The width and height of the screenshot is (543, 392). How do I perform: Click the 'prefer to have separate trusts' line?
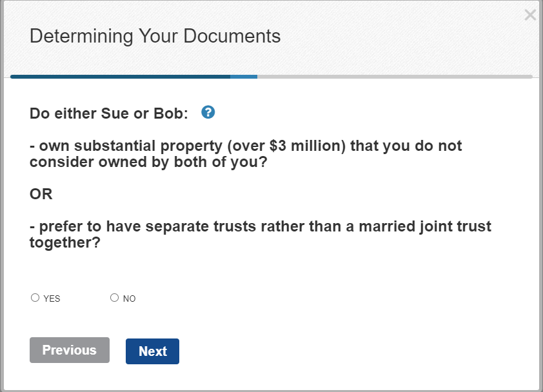pyautogui.click(x=261, y=226)
